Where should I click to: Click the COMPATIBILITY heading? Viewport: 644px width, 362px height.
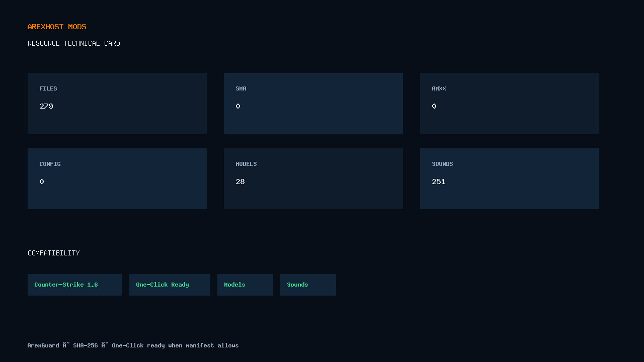pyautogui.click(x=54, y=253)
